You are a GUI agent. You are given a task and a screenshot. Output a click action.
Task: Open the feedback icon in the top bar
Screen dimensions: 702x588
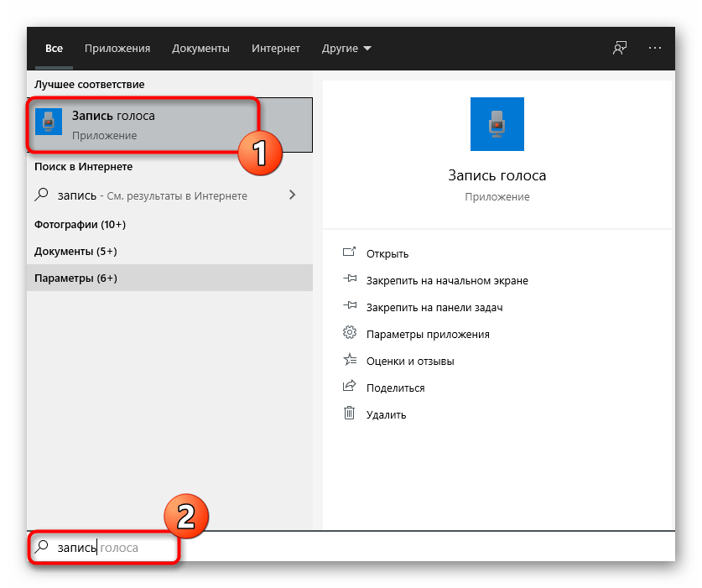click(x=620, y=49)
